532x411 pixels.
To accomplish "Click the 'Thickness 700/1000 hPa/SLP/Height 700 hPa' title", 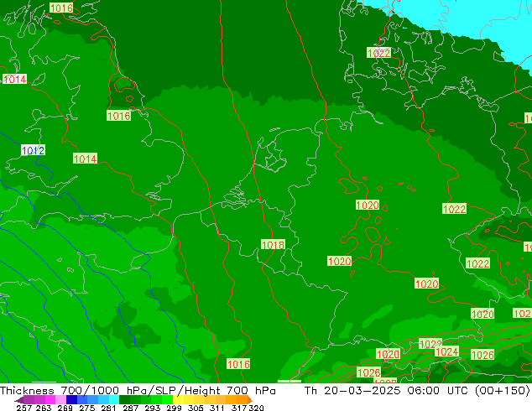I will 138,391.
